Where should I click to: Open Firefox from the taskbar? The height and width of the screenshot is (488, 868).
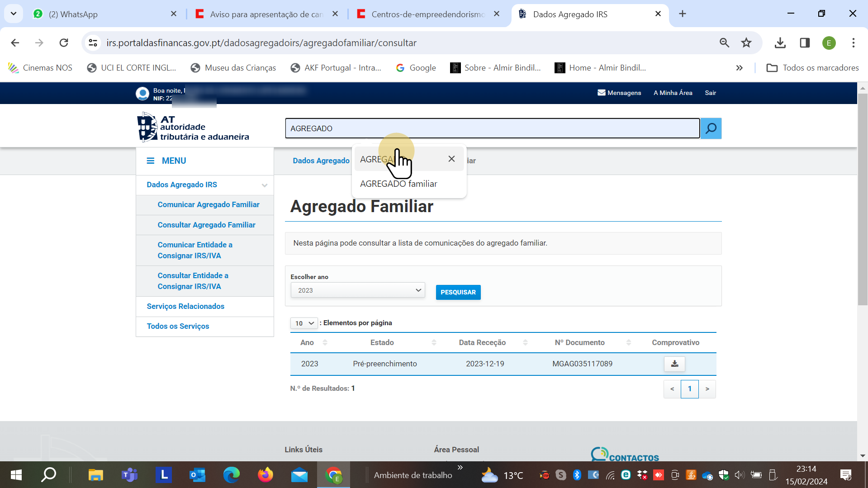click(266, 475)
